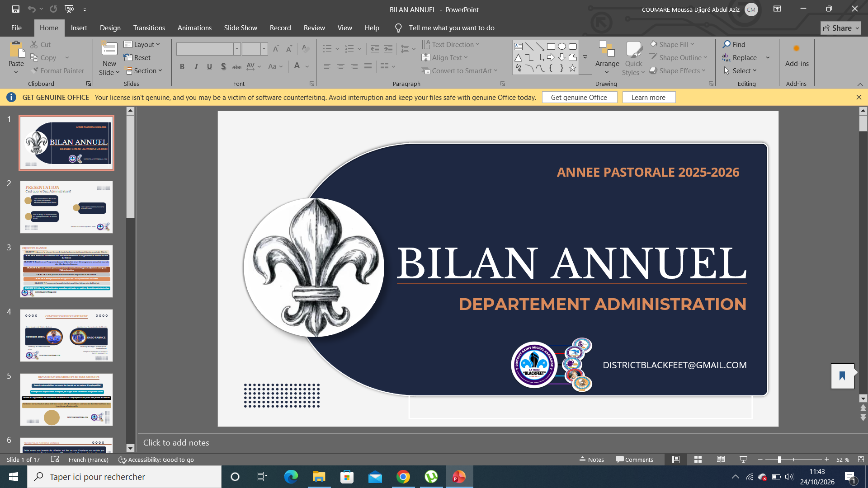Decrease font size with the smaller A
Image resolution: width=868 pixels, height=488 pixels.
click(289, 49)
